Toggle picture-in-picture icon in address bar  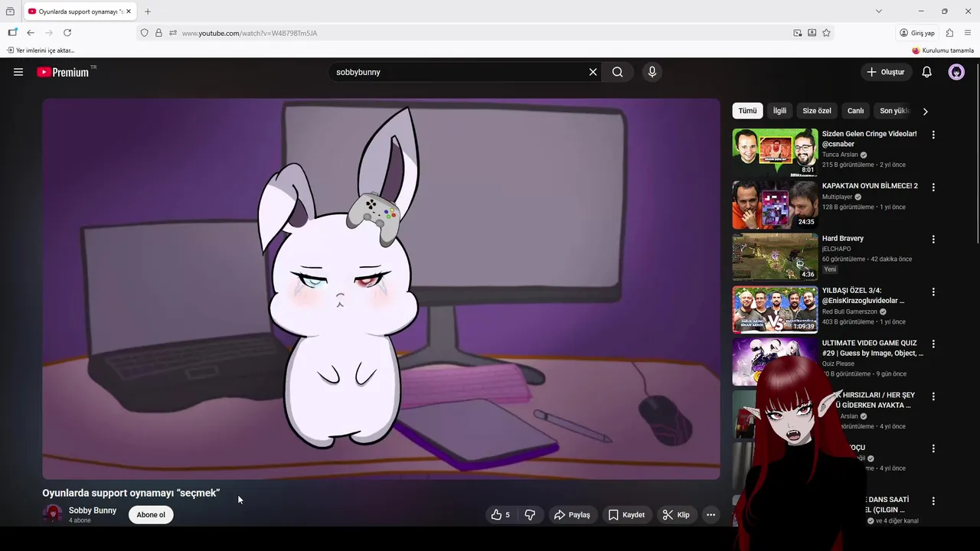(798, 33)
